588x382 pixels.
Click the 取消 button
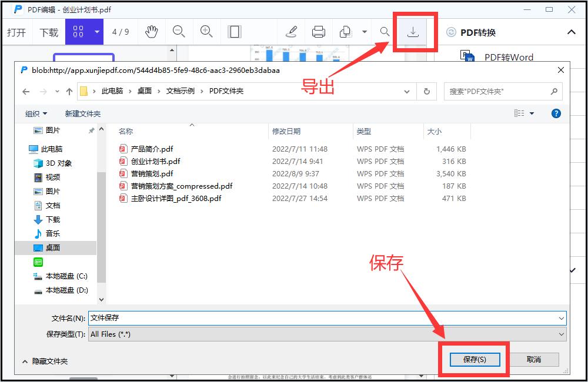(x=534, y=359)
